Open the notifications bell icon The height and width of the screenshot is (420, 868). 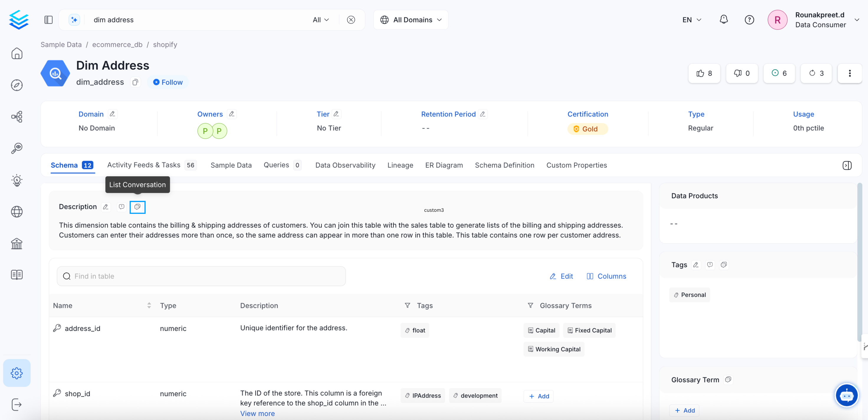[723, 19]
